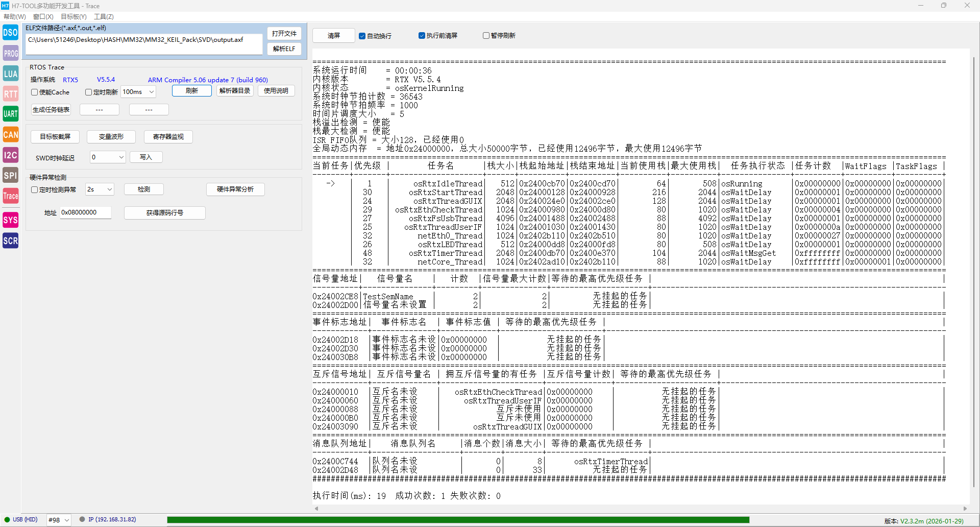Open the 帮助(W) menu
980x527 pixels.
point(14,17)
